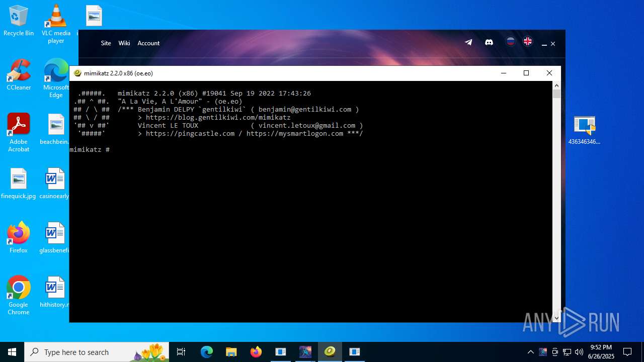
Task: Open Telegram icon in background window
Action: coord(468,42)
